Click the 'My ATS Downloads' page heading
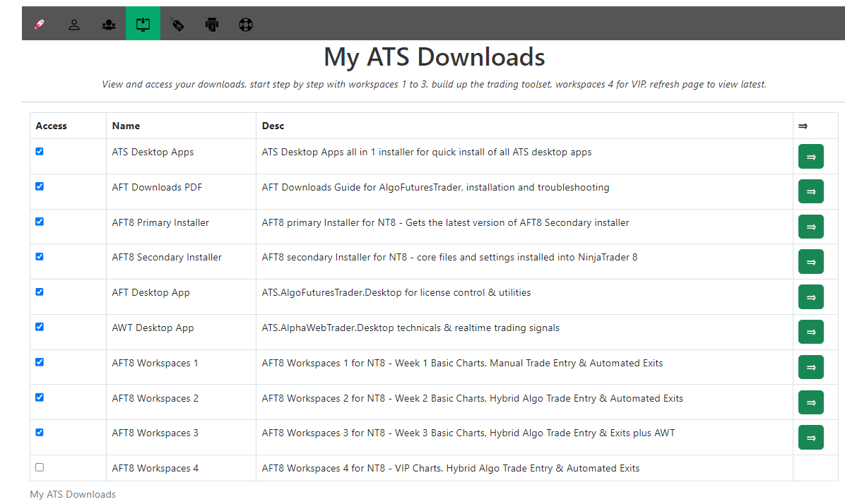Image resolution: width=845 pixels, height=504 pixels. (x=435, y=58)
